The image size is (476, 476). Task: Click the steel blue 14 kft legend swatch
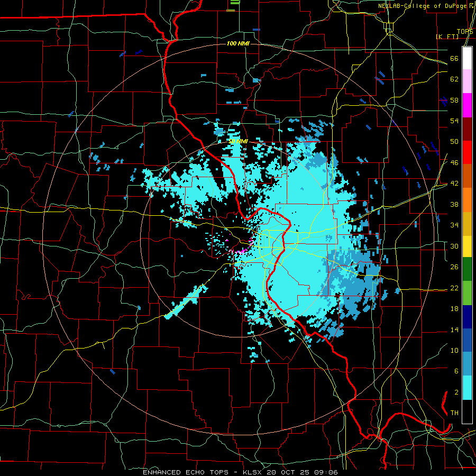click(467, 364)
